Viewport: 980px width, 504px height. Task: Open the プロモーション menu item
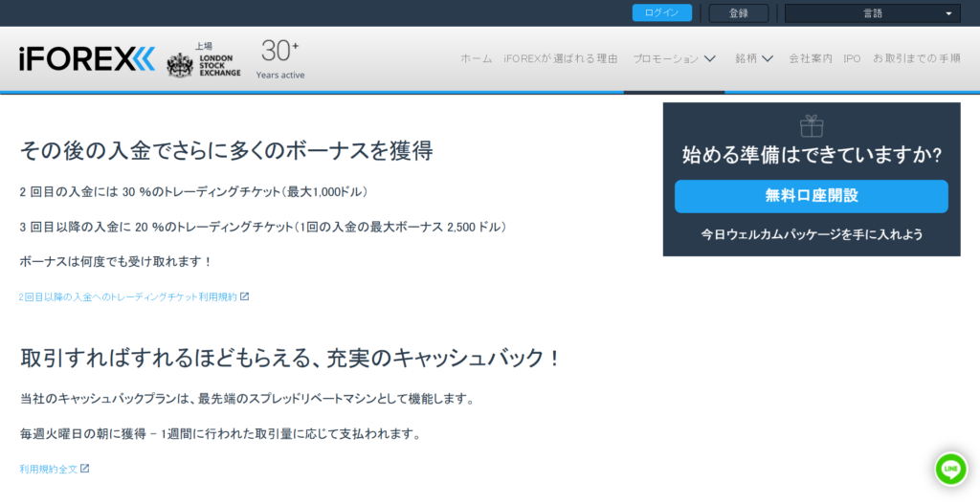click(x=666, y=58)
